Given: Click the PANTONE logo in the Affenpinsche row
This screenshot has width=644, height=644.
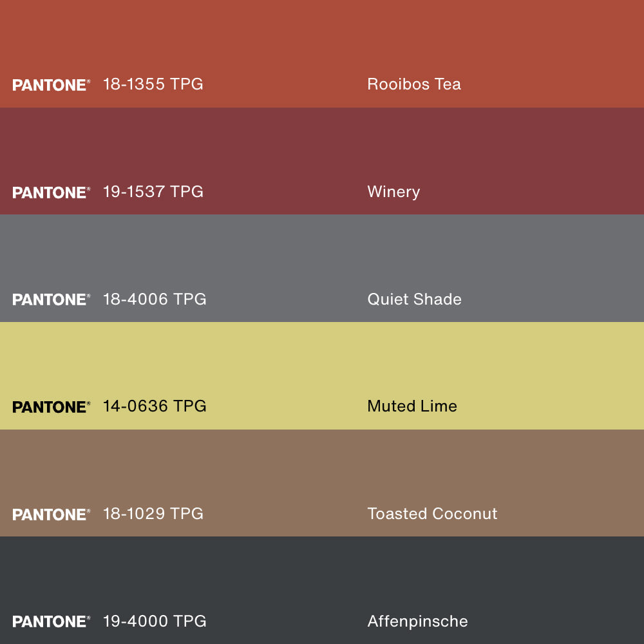Looking at the screenshot, I should [x=51, y=621].
